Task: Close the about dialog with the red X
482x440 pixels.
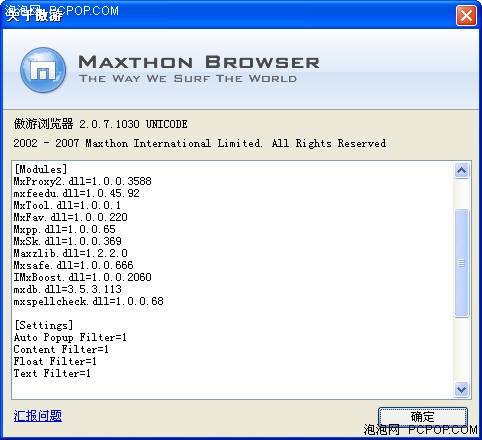Action: (x=466, y=15)
